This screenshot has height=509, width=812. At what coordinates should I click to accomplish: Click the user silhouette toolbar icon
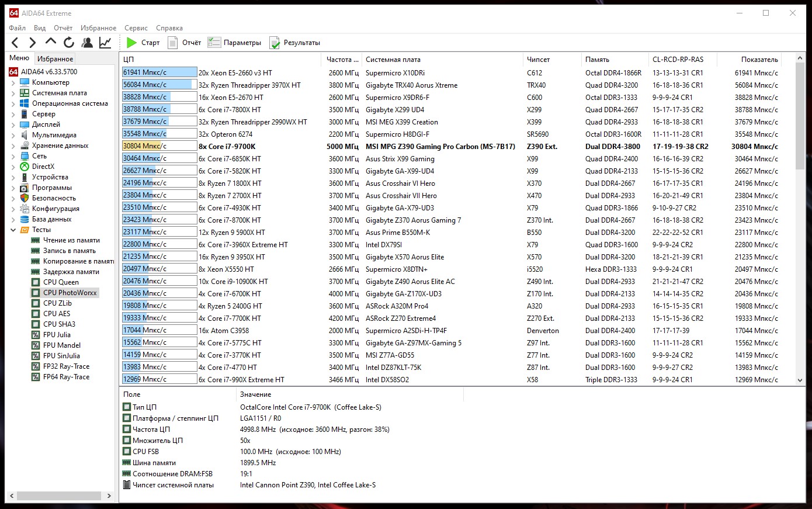tap(87, 42)
